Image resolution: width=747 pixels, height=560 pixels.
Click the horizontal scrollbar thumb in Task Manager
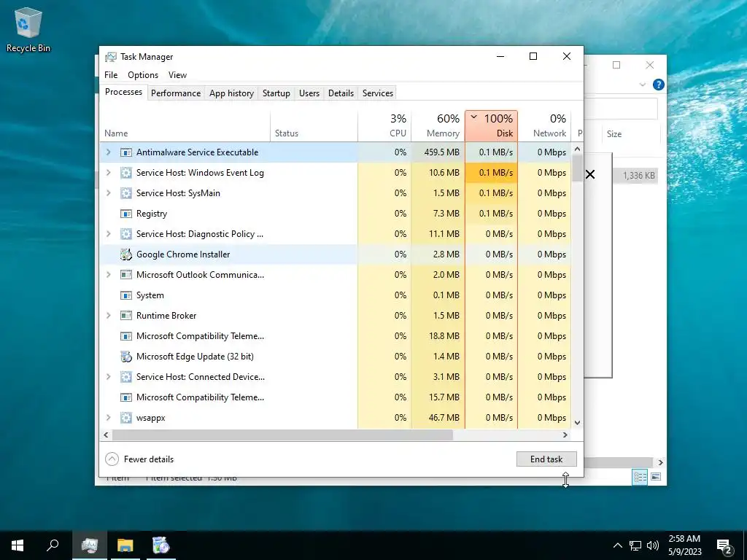(x=282, y=435)
